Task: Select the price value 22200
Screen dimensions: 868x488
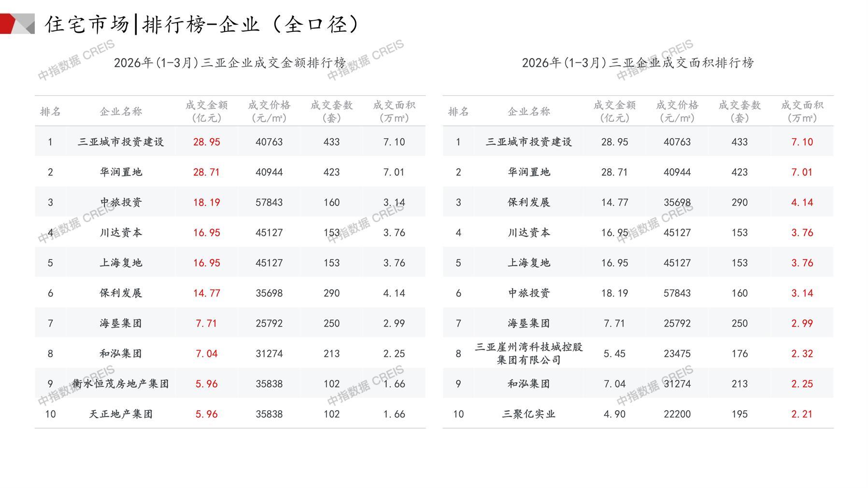Action: point(677,414)
